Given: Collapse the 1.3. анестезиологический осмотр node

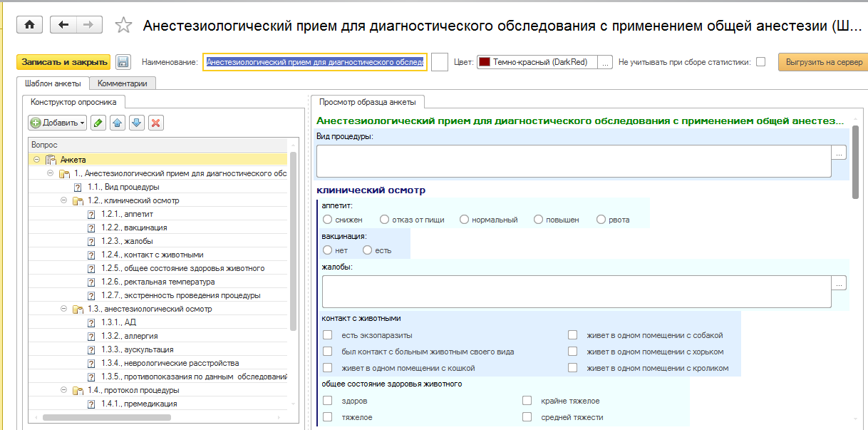Looking at the screenshot, I should [x=63, y=309].
